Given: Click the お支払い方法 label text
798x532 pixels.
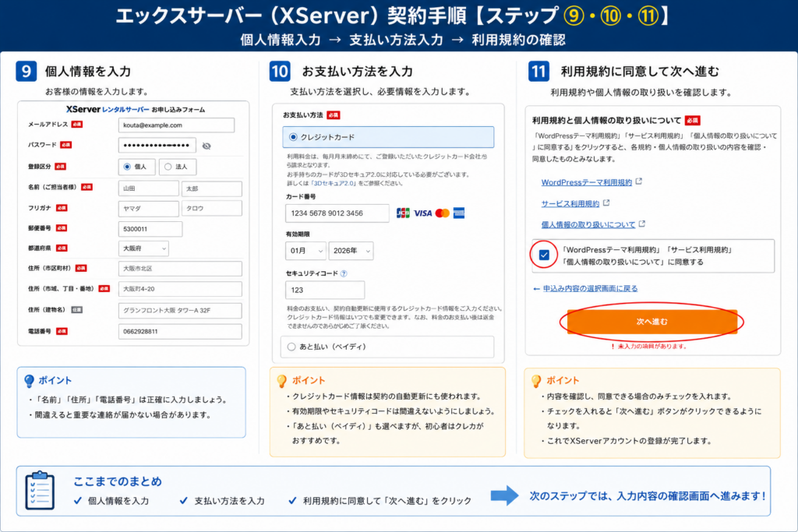Looking at the screenshot, I should (x=303, y=115).
